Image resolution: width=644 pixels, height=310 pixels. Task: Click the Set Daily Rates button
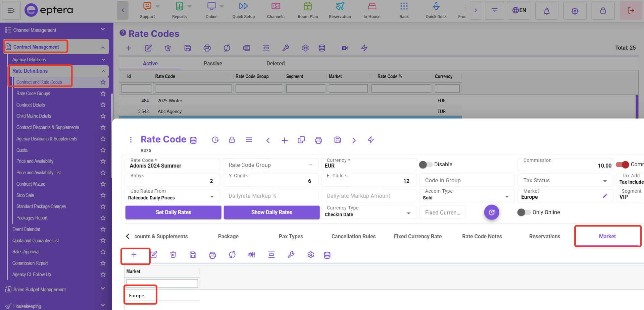(x=173, y=212)
